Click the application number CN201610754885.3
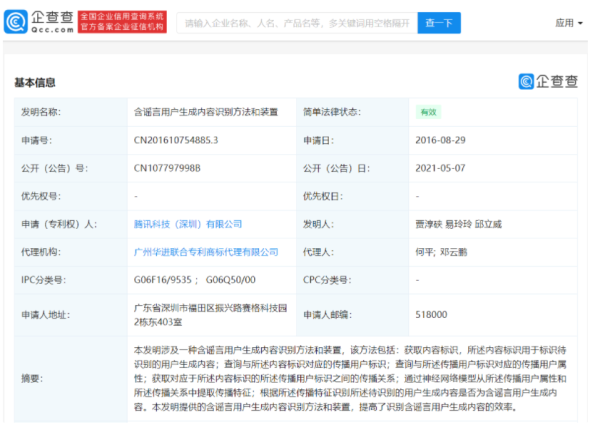The width and height of the screenshot is (600, 427). (x=176, y=141)
